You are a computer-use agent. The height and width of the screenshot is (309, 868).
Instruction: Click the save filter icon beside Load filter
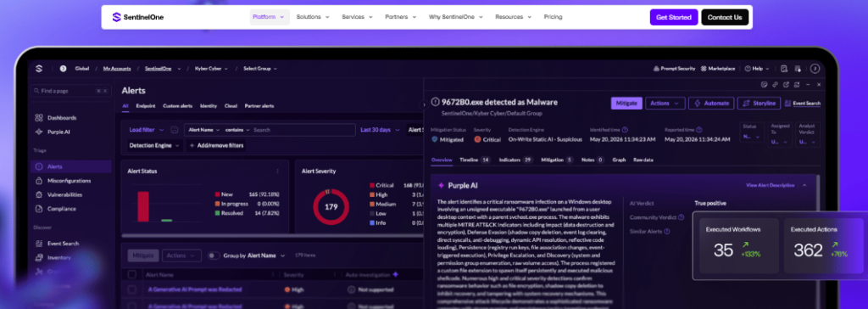click(x=175, y=130)
